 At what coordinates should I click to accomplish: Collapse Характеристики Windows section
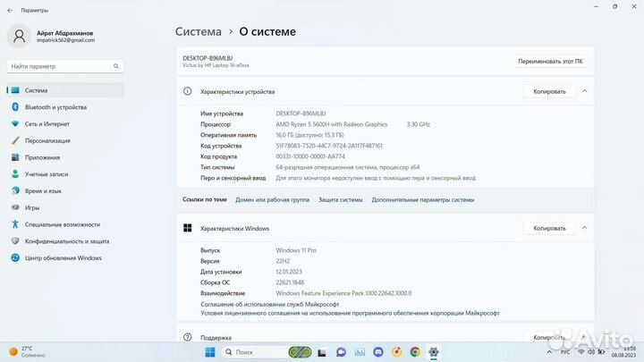point(584,228)
